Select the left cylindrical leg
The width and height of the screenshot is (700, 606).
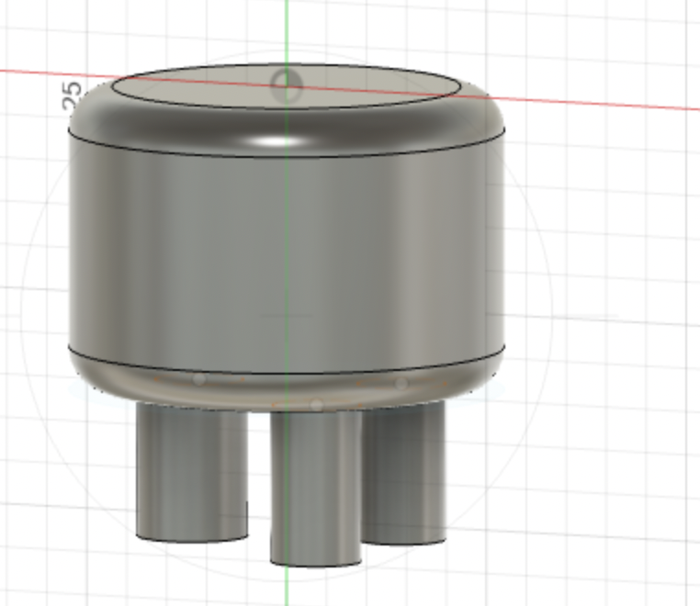pos(192,473)
